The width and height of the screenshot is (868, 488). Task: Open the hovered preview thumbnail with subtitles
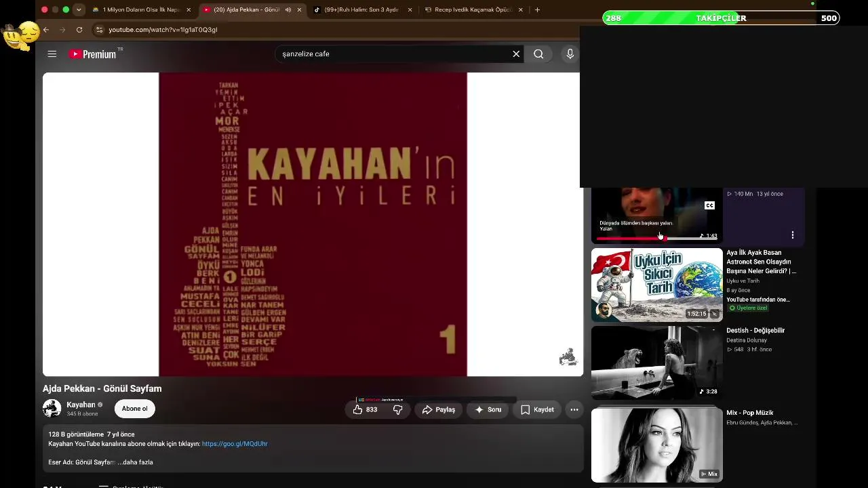pyautogui.click(x=657, y=216)
